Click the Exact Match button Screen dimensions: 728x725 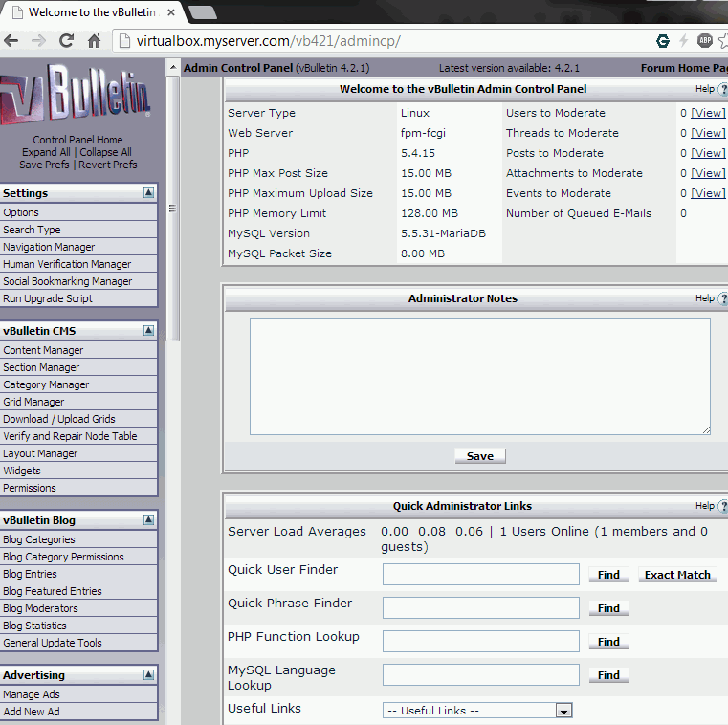coord(677,575)
